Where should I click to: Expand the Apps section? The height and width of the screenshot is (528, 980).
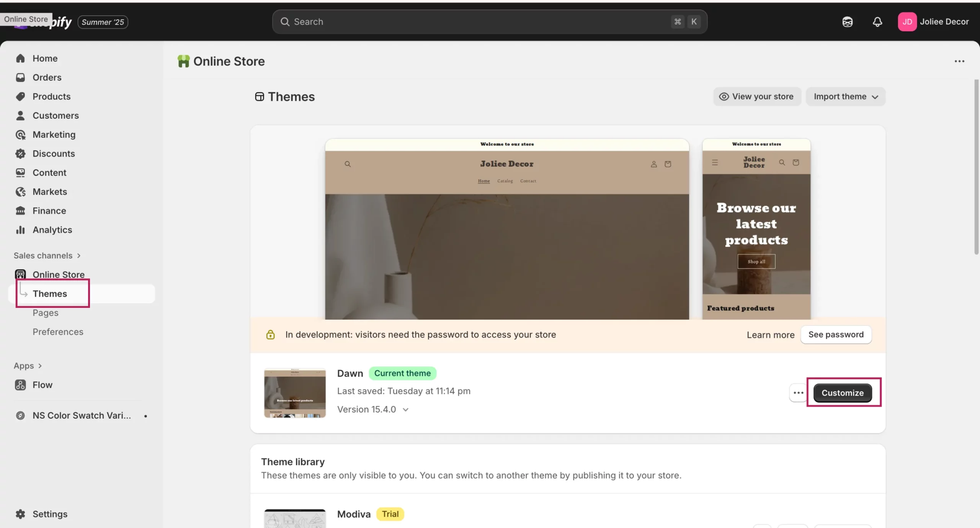pyautogui.click(x=28, y=366)
